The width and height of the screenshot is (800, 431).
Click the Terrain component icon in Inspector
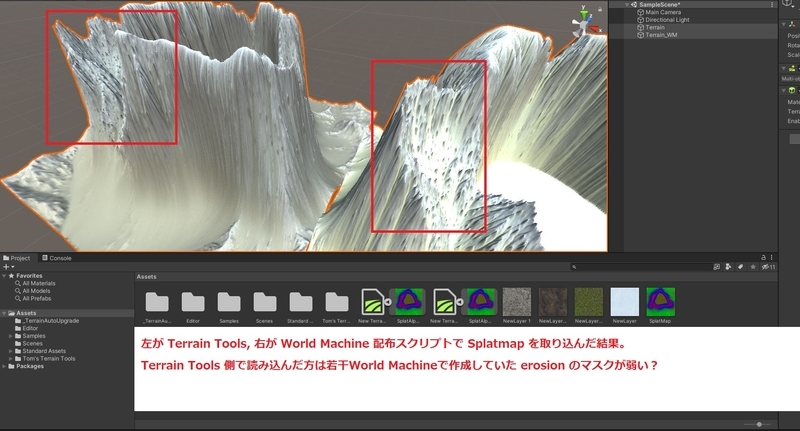click(x=792, y=68)
